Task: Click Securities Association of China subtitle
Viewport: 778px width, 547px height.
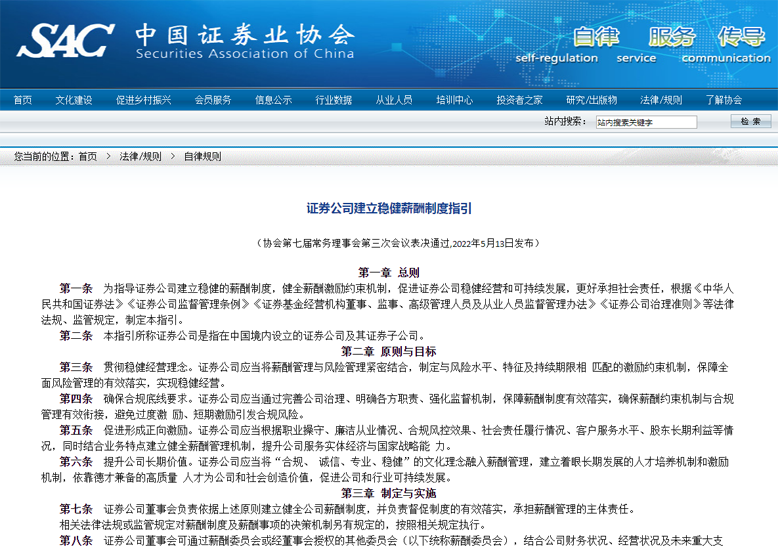Action: click(245, 54)
